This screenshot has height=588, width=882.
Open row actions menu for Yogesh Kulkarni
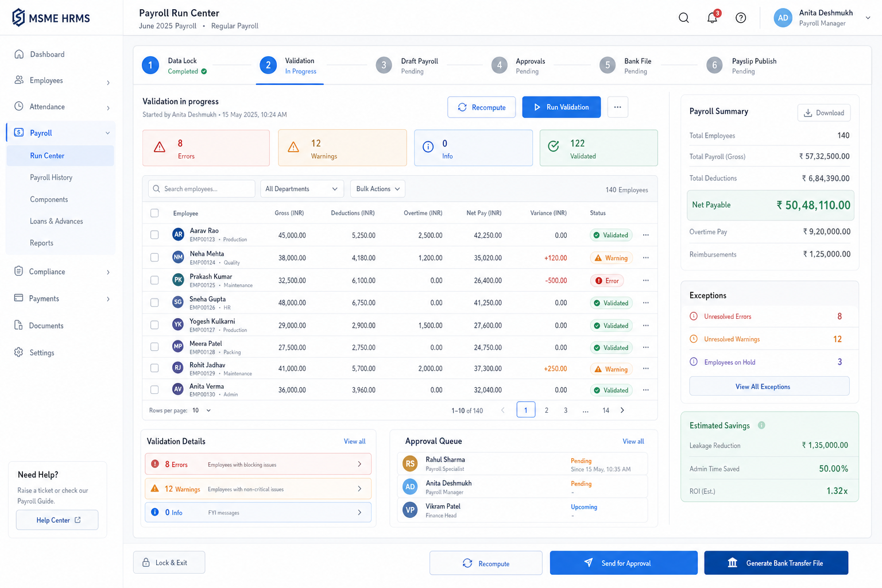646,326
